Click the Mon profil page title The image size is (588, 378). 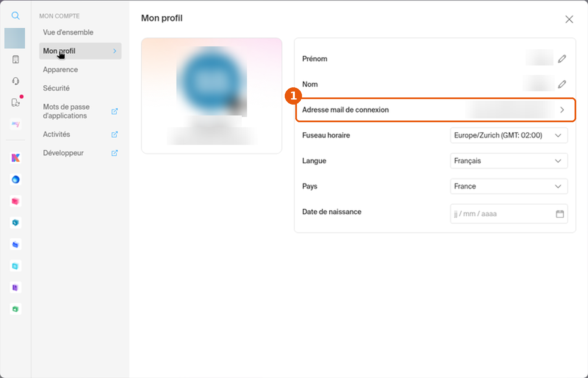tap(162, 18)
